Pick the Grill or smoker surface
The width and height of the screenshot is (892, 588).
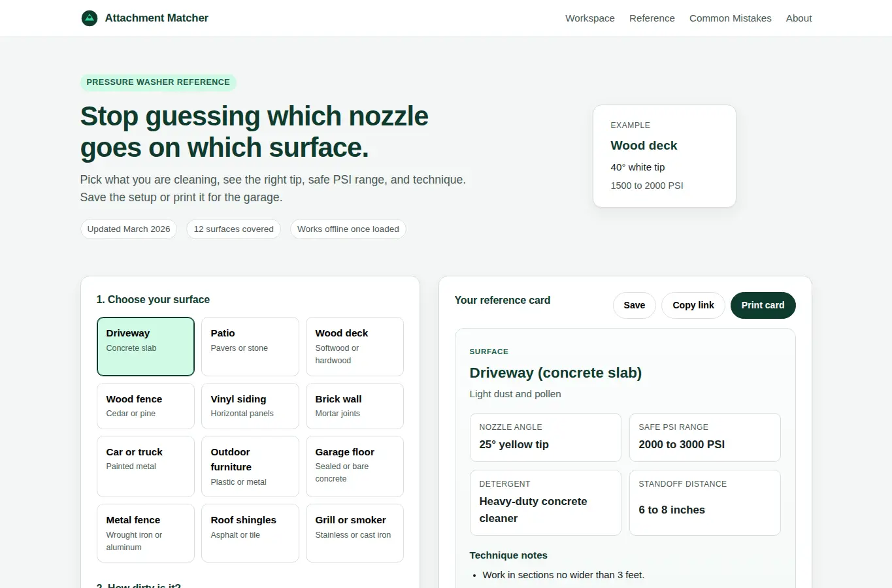(x=355, y=533)
